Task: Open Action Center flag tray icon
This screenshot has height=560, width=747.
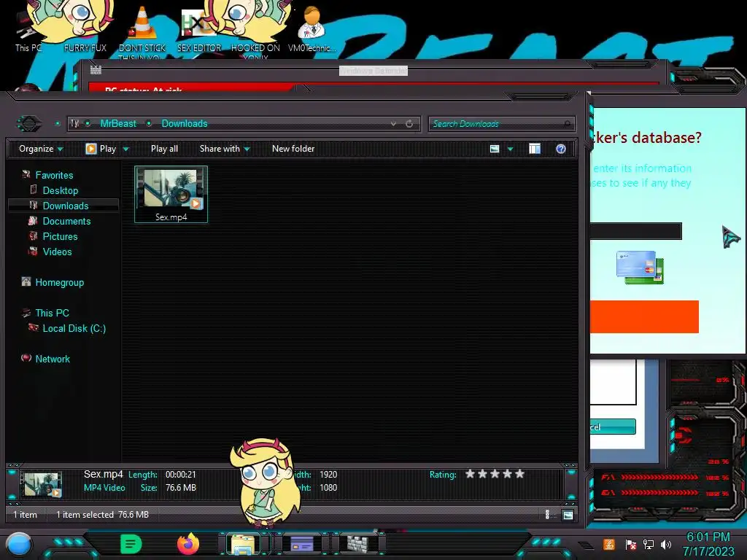Action: 631,544
